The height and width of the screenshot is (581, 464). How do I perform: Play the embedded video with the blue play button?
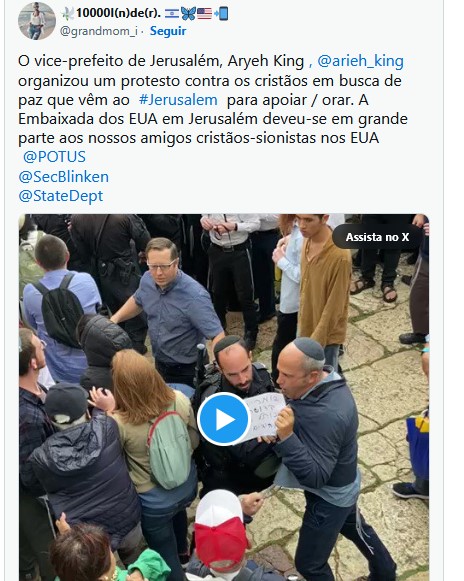point(223,419)
